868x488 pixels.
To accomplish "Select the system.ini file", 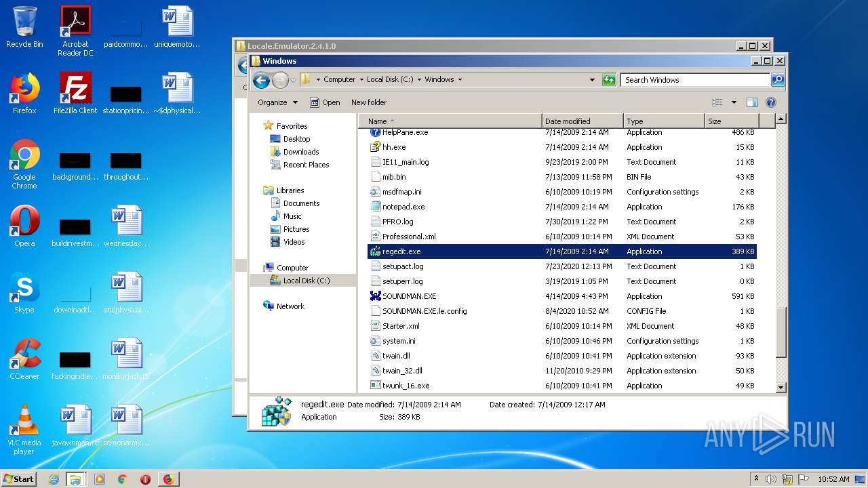I will coord(399,341).
